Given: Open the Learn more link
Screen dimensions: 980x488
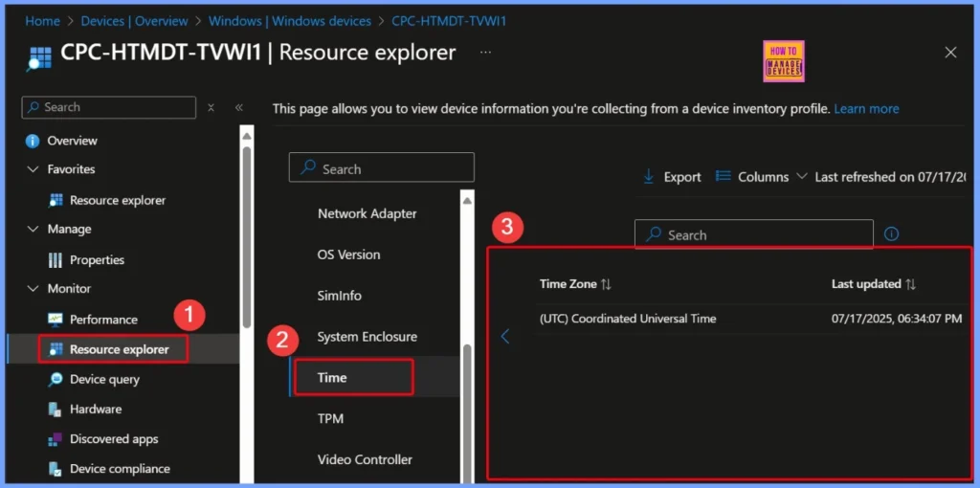Looking at the screenshot, I should tap(866, 109).
